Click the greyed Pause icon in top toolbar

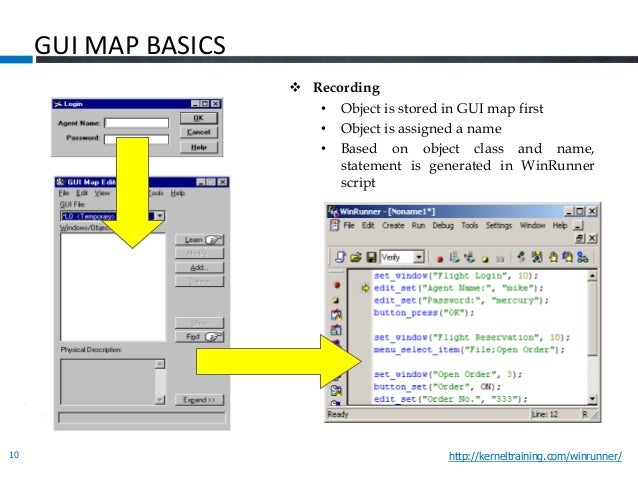coord(500,258)
